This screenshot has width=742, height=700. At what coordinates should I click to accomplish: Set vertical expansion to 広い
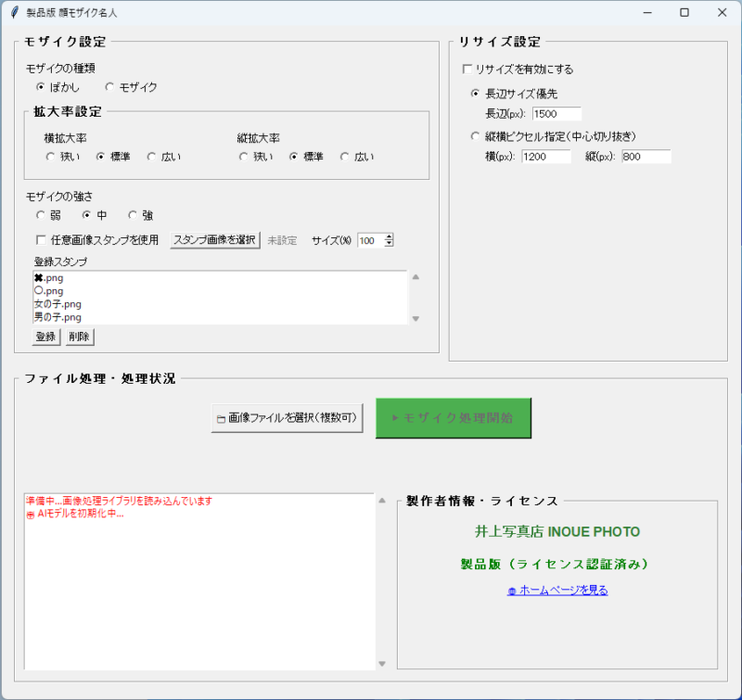pos(345,157)
